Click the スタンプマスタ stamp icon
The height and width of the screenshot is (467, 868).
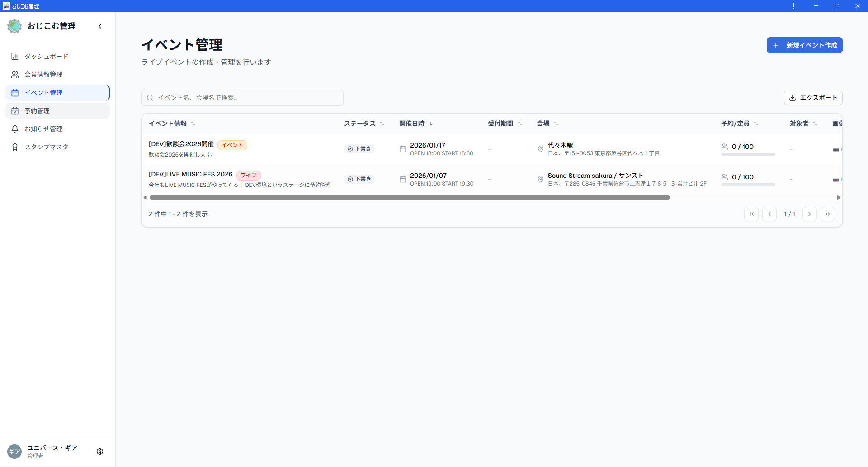pyautogui.click(x=15, y=147)
